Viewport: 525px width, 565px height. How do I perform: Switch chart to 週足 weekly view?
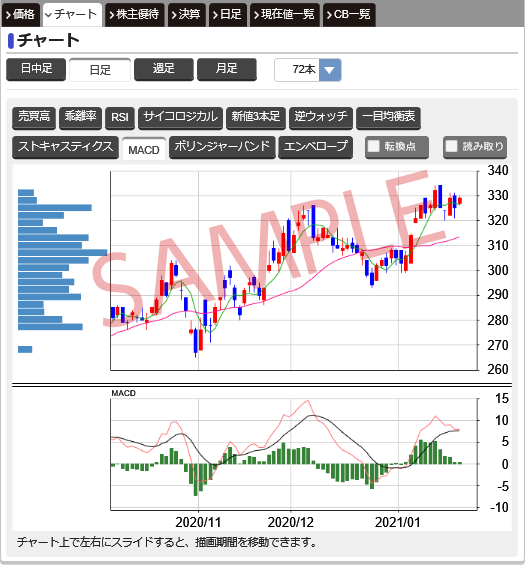point(164,69)
